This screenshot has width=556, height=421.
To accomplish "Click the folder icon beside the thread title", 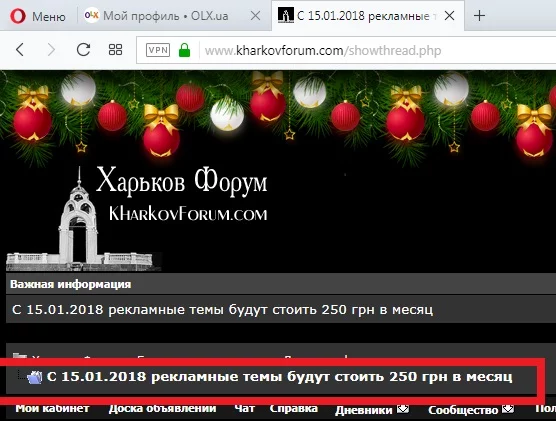I will pyautogui.click(x=34, y=377).
